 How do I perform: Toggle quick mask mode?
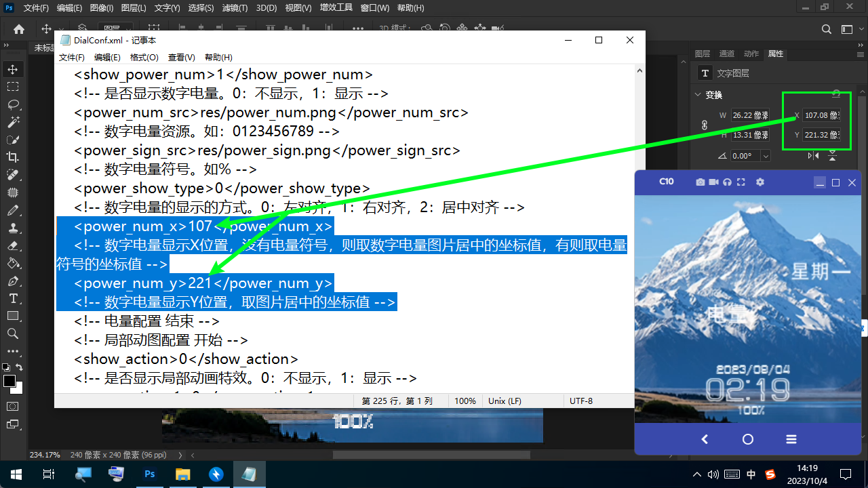(13, 406)
